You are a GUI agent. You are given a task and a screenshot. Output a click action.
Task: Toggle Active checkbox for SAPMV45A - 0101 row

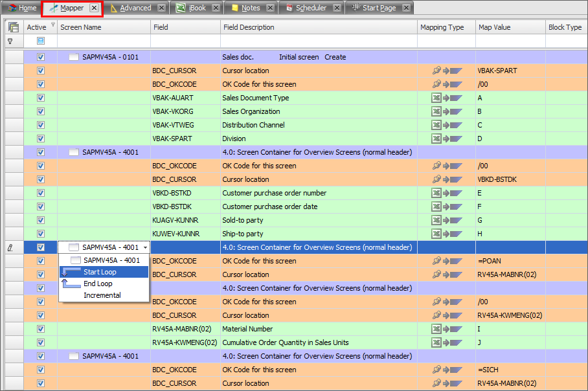point(41,57)
